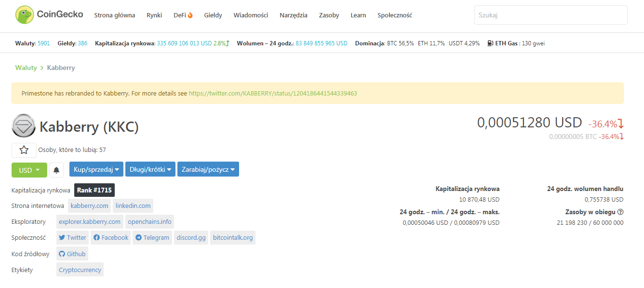
Task: Open the kabberry.com website link
Action: tap(89, 206)
